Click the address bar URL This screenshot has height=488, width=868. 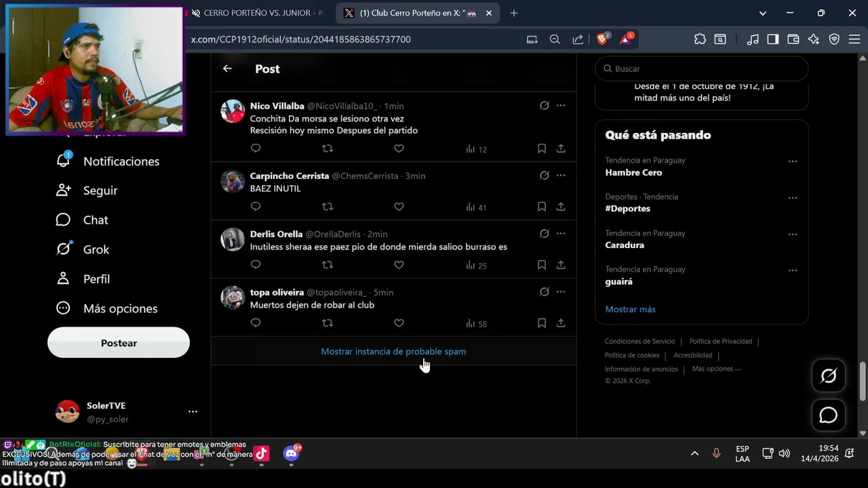tap(300, 39)
